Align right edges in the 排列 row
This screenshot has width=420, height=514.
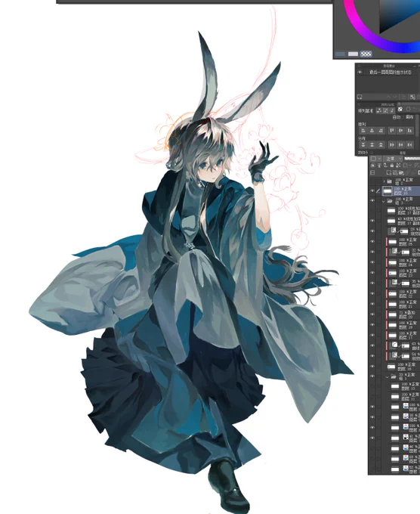381,131
